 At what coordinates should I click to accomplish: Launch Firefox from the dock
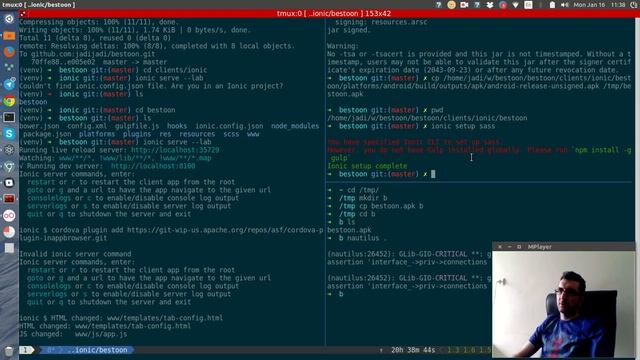pyautogui.click(x=9, y=52)
